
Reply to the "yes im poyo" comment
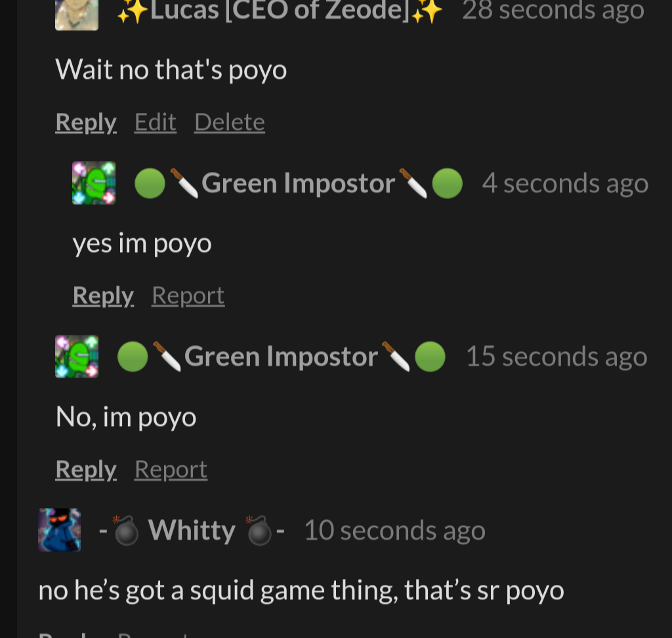pos(103,296)
